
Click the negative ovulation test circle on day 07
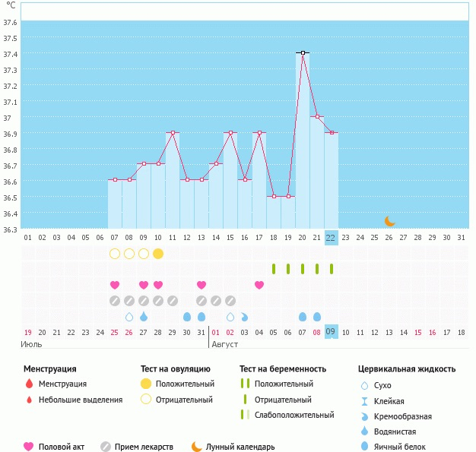[115, 253]
